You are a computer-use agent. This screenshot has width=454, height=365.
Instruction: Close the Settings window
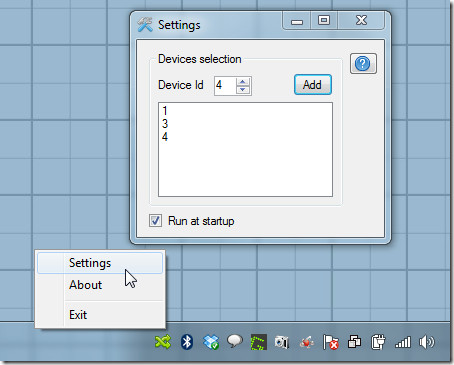tap(361, 21)
